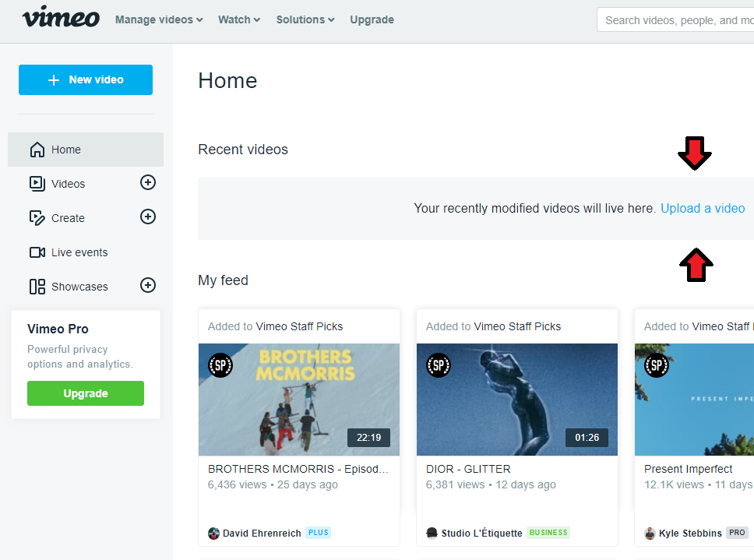Click the Videos sidebar icon
The height and width of the screenshot is (560, 754).
(x=37, y=184)
